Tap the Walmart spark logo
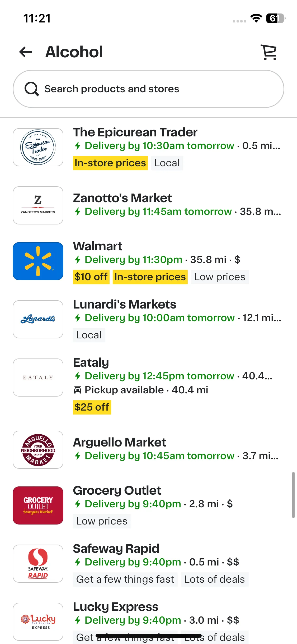Screen dimensions: 297x644 click(38, 261)
